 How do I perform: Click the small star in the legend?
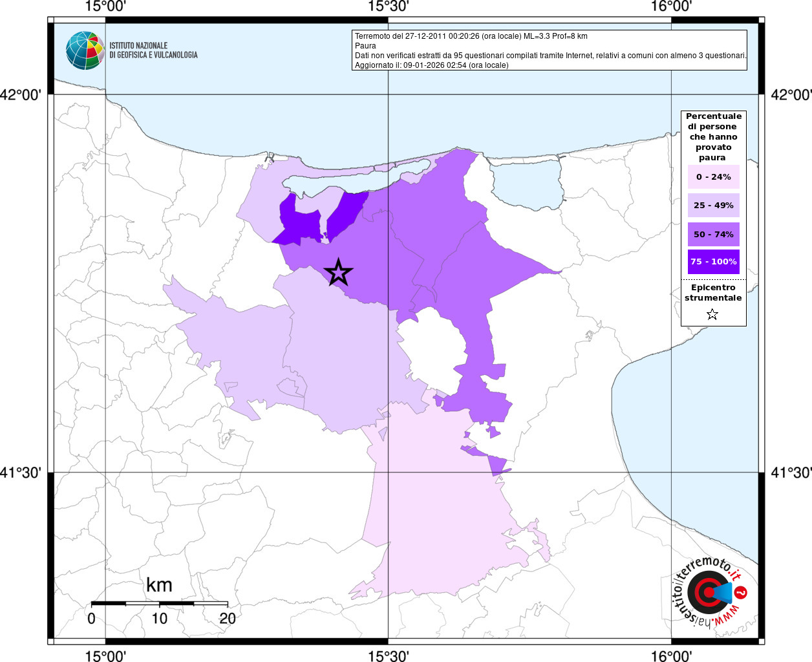pos(712,315)
